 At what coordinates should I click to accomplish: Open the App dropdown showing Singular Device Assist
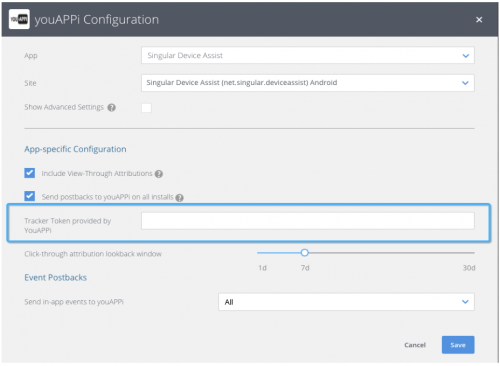(x=308, y=55)
